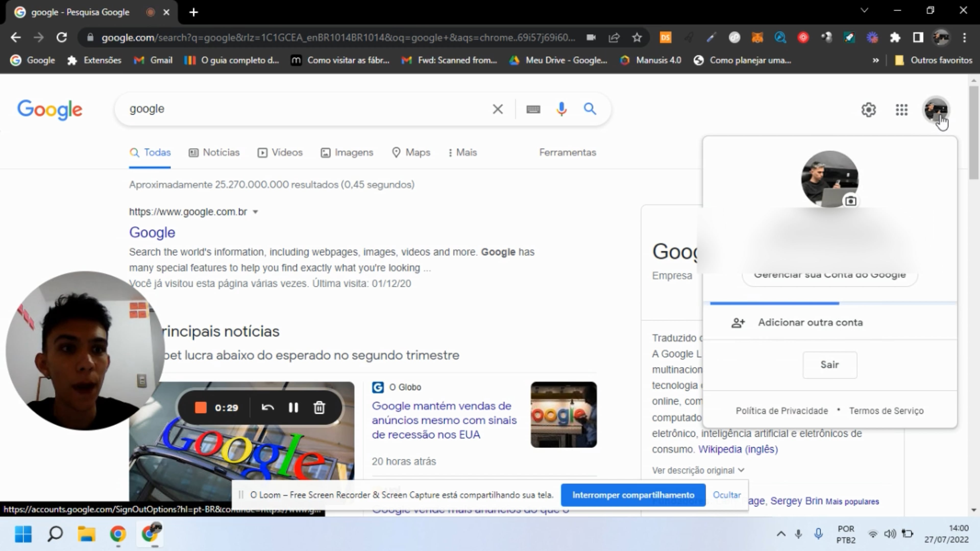Open the MetaMask fox extension
Viewport: 980px width, 551px height.
[x=757, y=37]
